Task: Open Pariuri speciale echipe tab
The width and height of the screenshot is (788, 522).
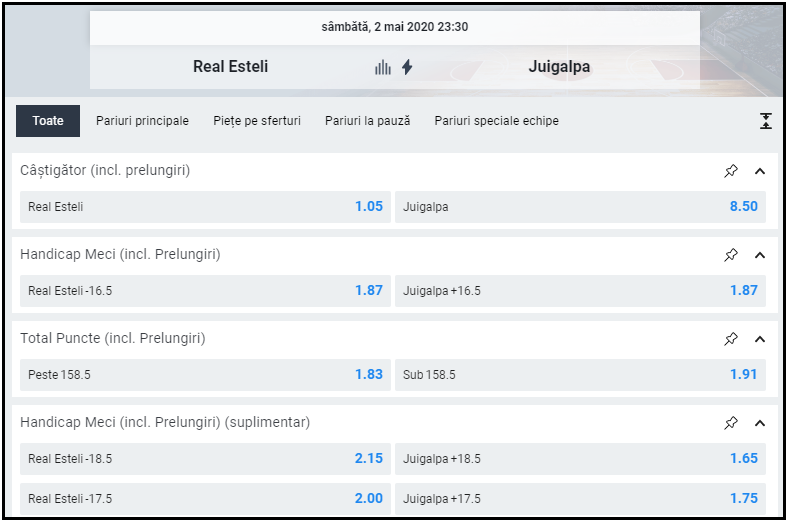Action: coord(496,121)
